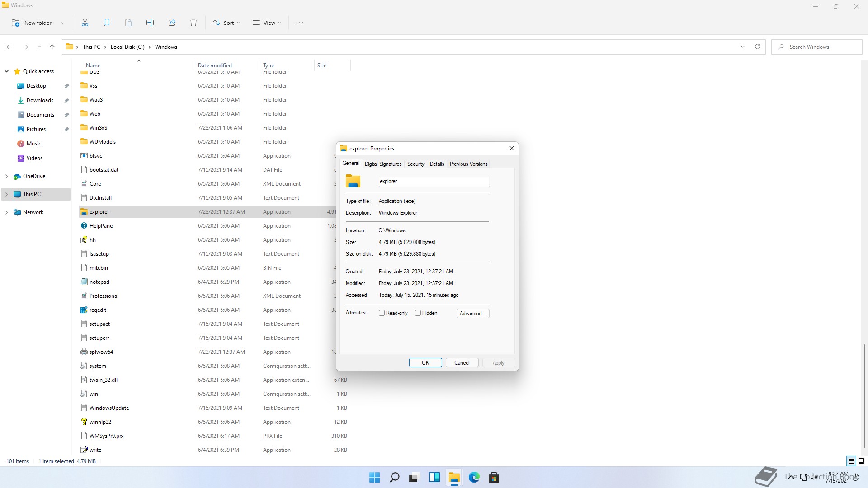The height and width of the screenshot is (488, 868).
Task: Click the file name field in Properties
Action: click(434, 181)
